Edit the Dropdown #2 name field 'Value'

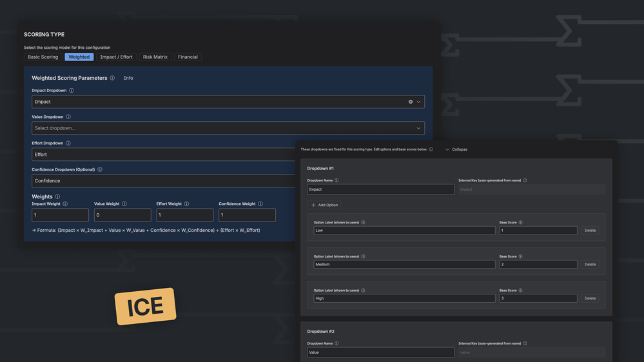380,352
